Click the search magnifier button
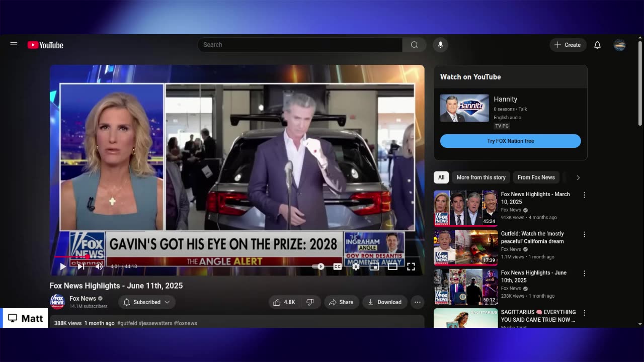Screen dimensions: 644x362 click(414, 45)
